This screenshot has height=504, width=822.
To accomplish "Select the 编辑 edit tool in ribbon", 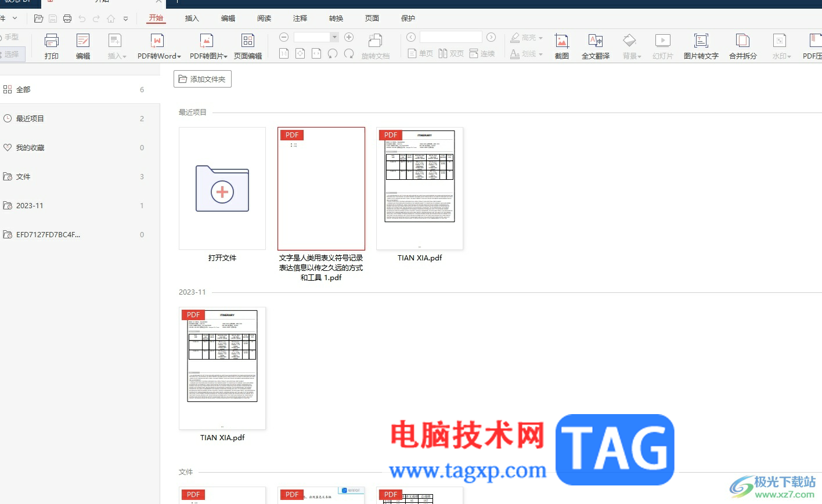I will click(83, 46).
